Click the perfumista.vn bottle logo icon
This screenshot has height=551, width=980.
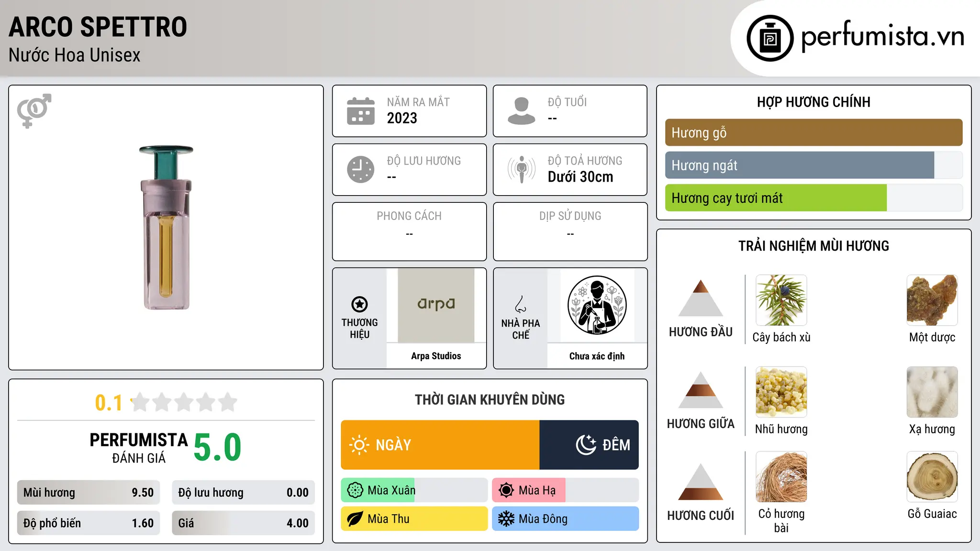click(770, 38)
